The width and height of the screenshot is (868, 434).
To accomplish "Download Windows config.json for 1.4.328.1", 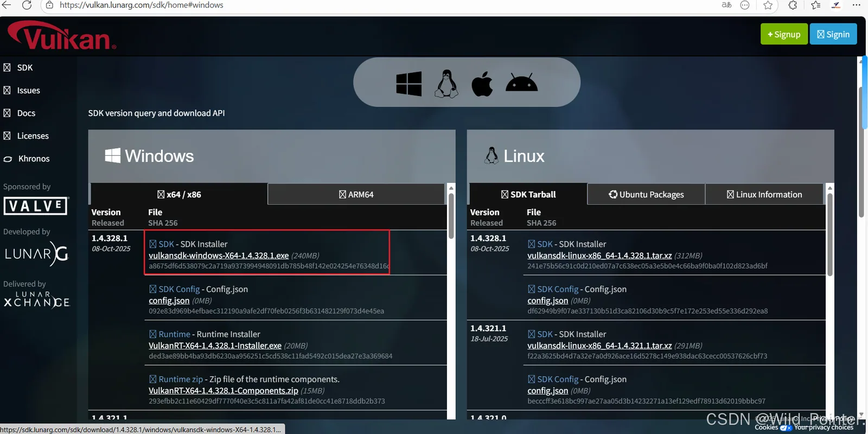I will tap(169, 301).
